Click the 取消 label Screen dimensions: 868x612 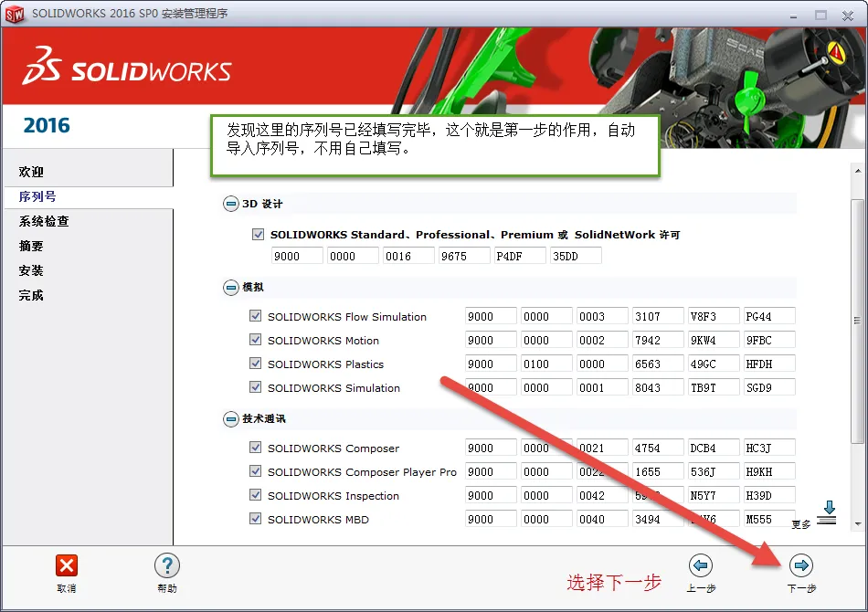67,588
